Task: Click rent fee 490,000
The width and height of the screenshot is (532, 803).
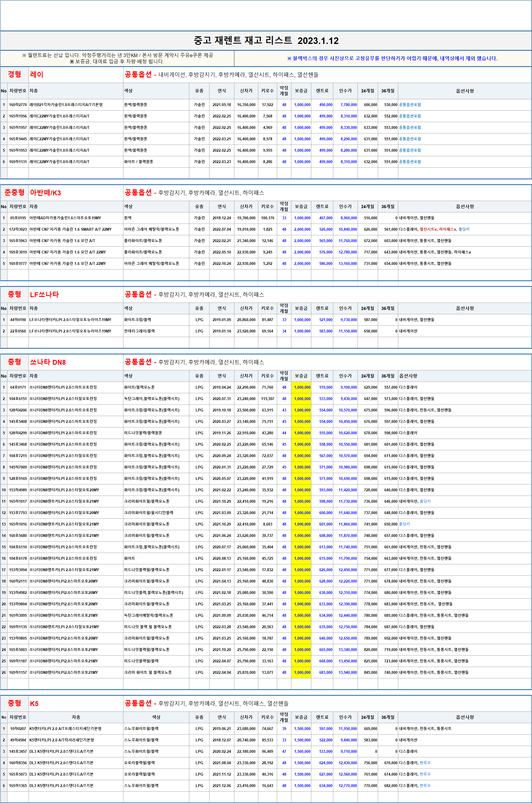Action: 326,105
